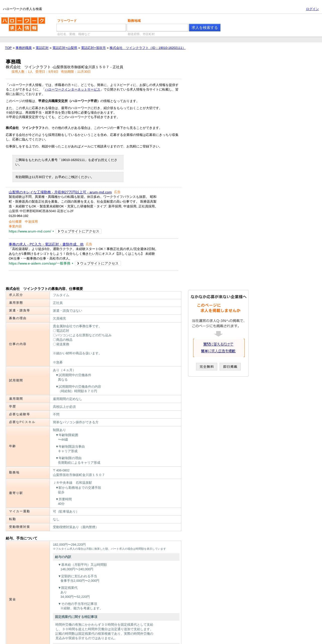Click the 固定残業代に関する特記事項 header
Image resolution: width=322 pixels, height=644 pixels.
[x=116, y=617]
